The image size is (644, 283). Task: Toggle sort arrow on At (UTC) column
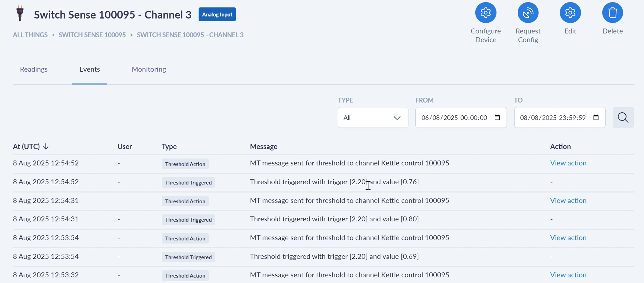(46, 146)
